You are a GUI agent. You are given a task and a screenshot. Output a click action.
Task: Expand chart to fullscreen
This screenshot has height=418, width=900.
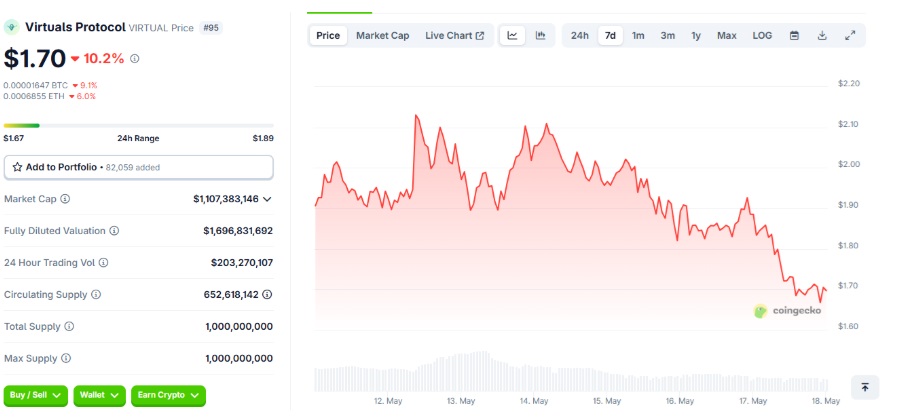point(850,36)
